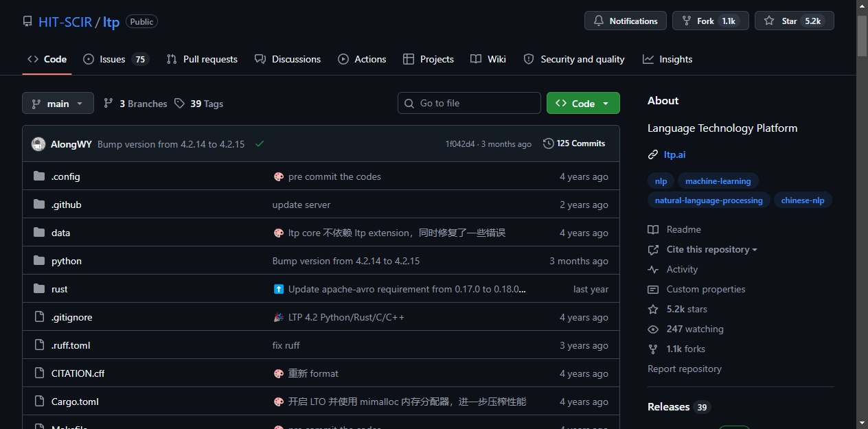Open the green Code dropdown button
Screen dimensions: 868x429
[x=583, y=103]
